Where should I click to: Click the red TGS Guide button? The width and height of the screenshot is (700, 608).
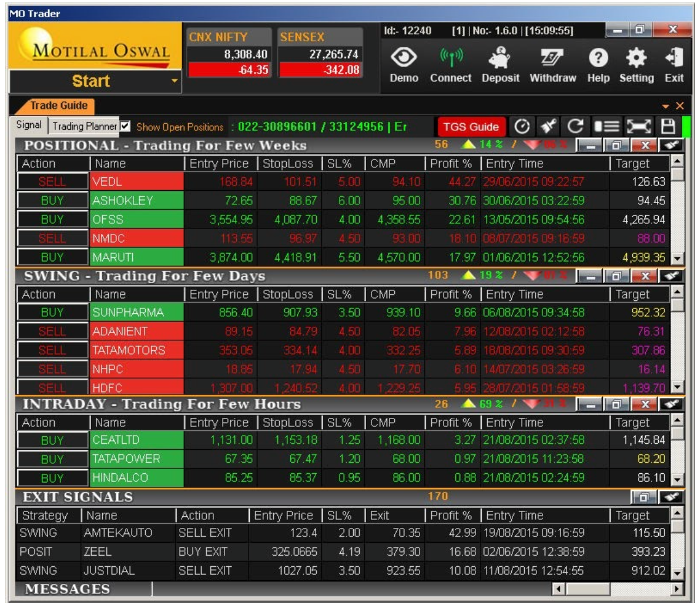pyautogui.click(x=471, y=127)
